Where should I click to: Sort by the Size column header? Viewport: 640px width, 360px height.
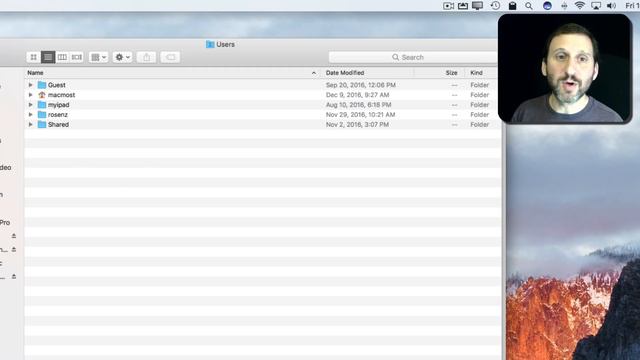(x=451, y=73)
